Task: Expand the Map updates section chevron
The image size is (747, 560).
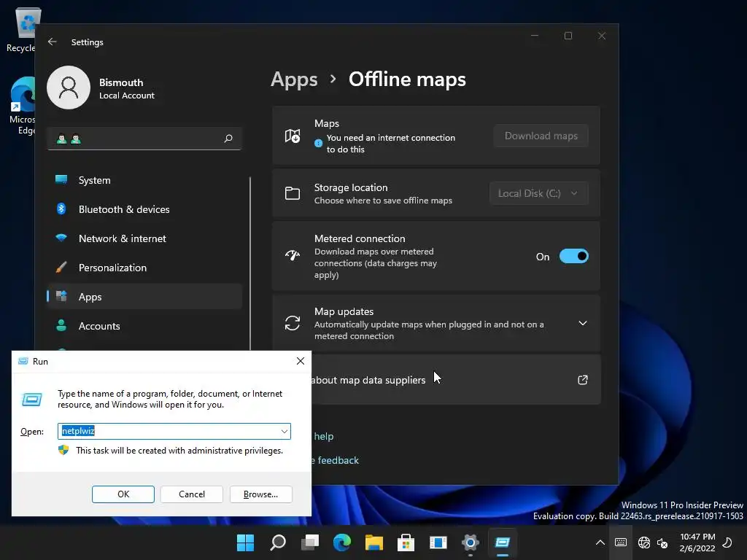Action: [582, 323]
